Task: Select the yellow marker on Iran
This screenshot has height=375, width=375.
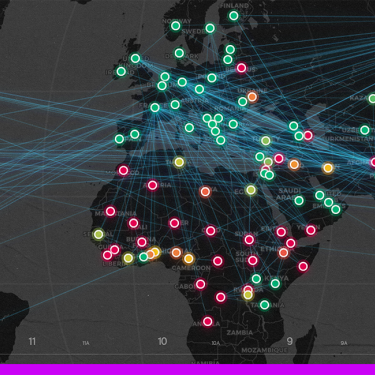Action: click(x=328, y=168)
